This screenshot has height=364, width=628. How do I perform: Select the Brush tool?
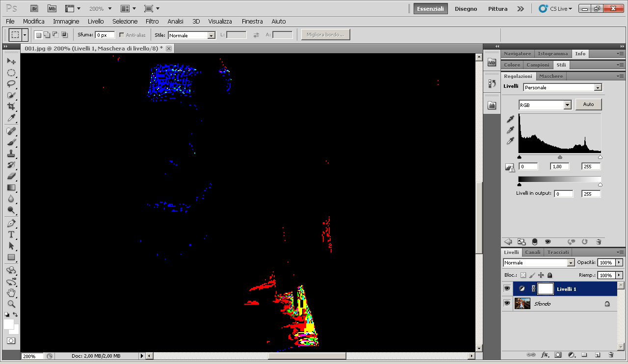click(11, 142)
